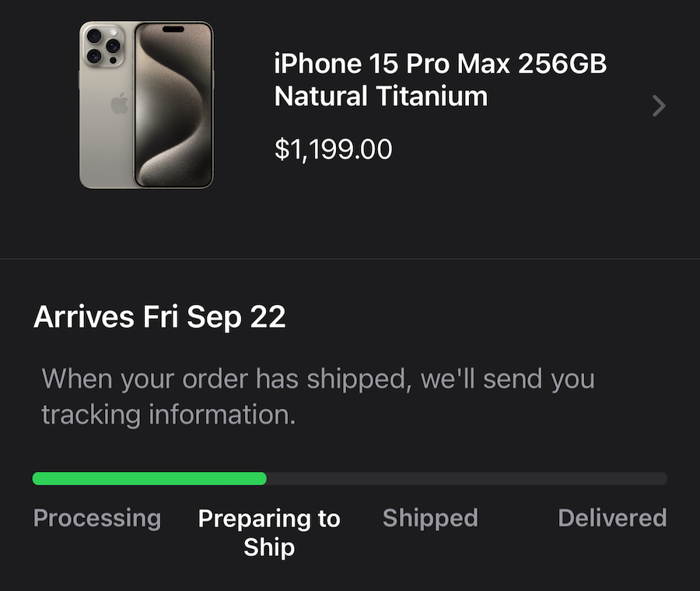
Task: Click the unfilled gray part of the progress bar
Action: 467,478
